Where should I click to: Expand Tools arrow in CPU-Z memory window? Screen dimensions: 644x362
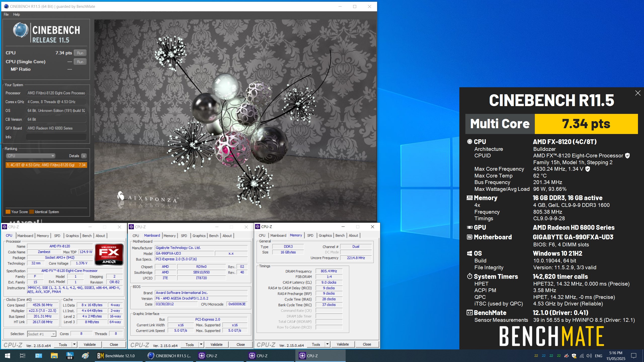(327, 344)
